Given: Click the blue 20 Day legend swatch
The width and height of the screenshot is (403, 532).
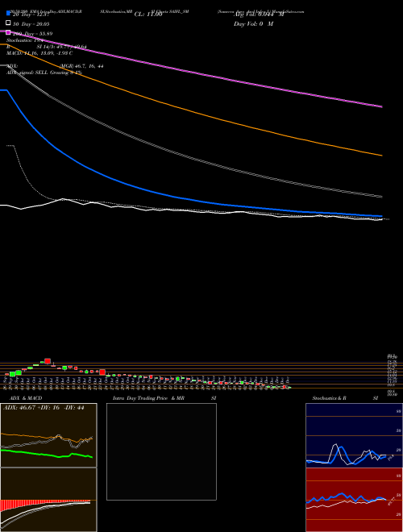Looking at the screenshot, I should click(x=9, y=13).
